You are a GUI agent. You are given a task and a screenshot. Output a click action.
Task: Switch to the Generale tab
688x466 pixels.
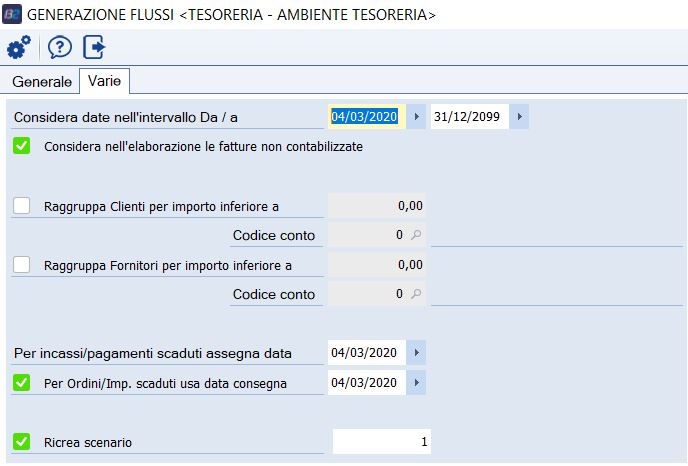click(42, 81)
